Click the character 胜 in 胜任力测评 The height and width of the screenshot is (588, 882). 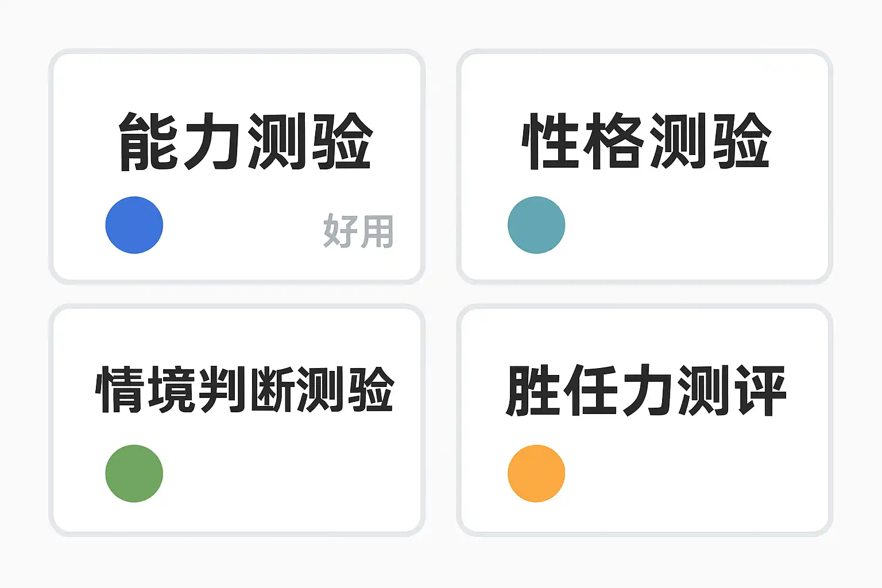click(533, 390)
